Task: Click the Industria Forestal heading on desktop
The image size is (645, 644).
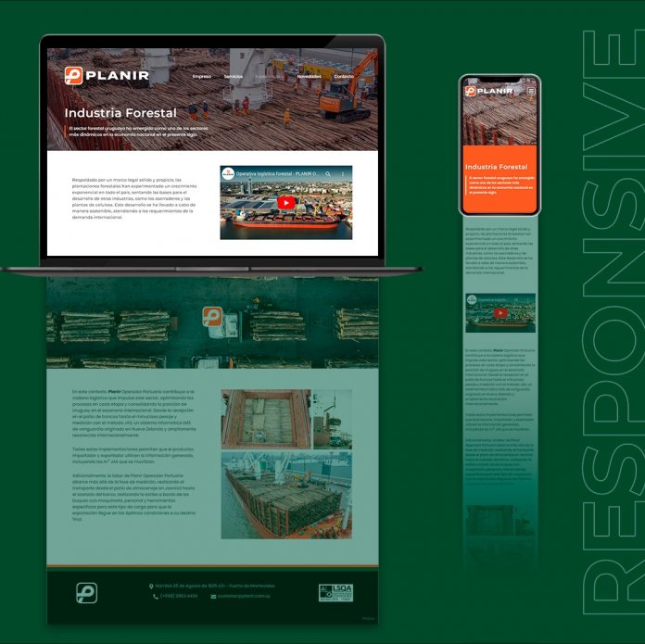Action: [x=120, y=113]
